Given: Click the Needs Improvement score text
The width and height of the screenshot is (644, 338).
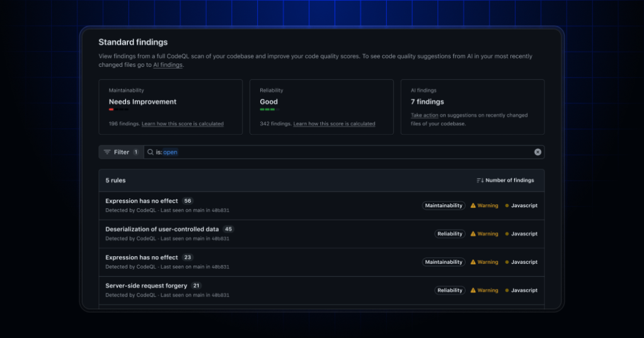Looking at the screenshot, I should click(x=142, y=102).
